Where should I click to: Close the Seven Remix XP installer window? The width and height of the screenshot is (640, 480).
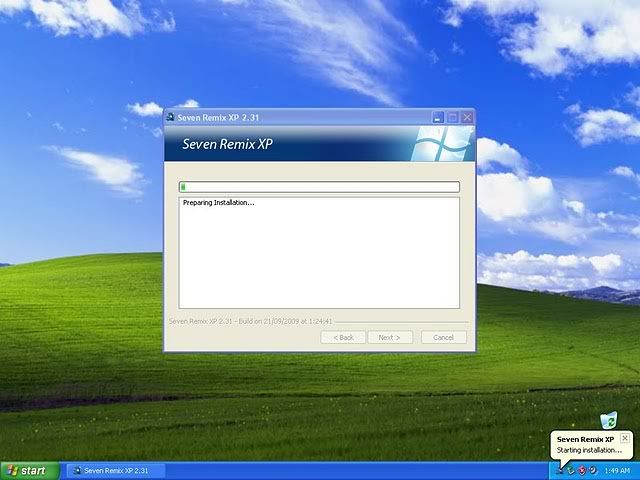pyautogui.click(x=466, y=117)
